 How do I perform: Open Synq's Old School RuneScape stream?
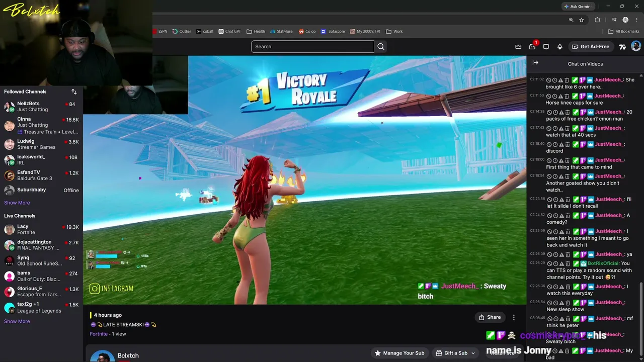pyautogui.click(x=41, y=260)
